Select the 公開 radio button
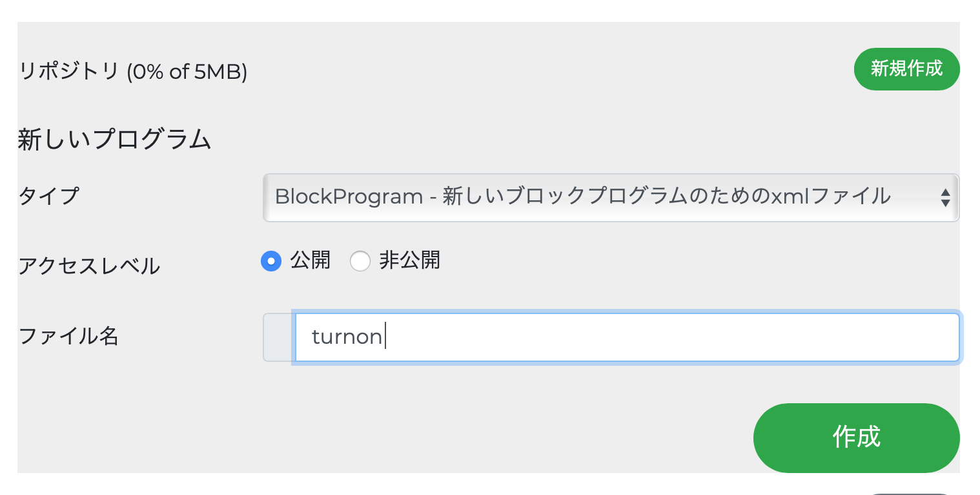The image size is (980, 495). [x=271, y=261]
